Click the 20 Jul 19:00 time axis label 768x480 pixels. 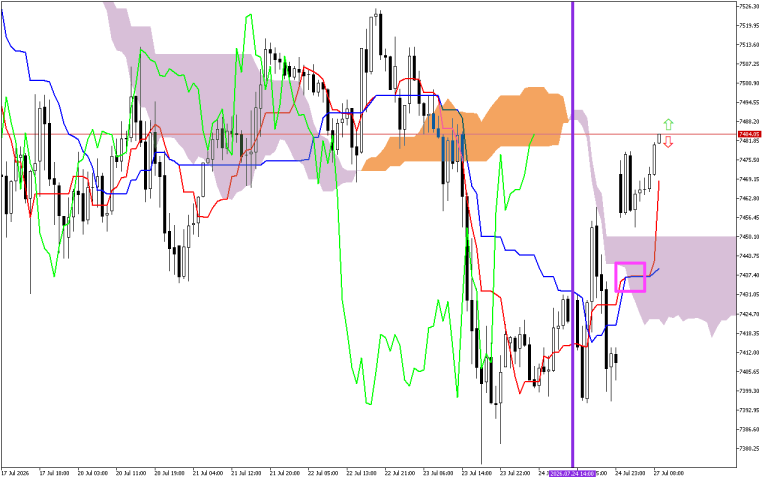169,474
